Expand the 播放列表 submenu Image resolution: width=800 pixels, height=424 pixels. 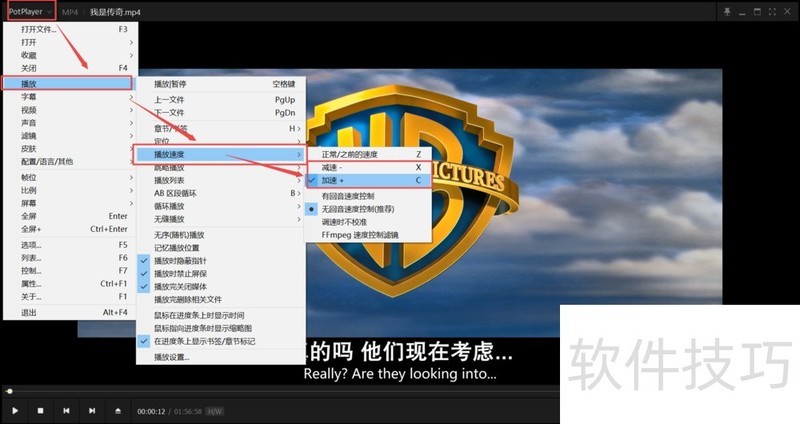click(x=221, y=180)
